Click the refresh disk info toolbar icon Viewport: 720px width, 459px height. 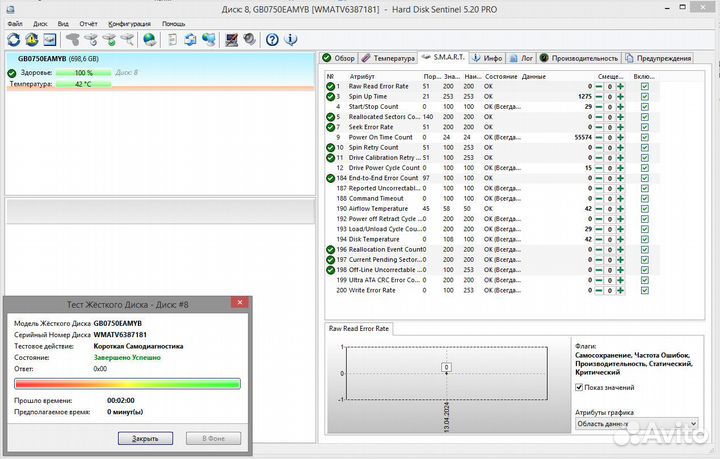click(14, 40)
